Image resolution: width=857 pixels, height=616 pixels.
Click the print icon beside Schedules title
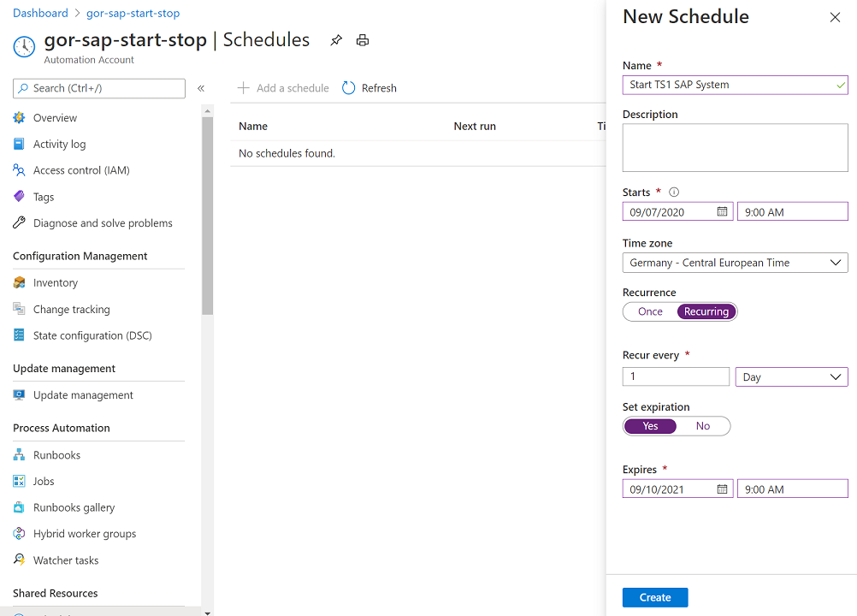point(363,40)
